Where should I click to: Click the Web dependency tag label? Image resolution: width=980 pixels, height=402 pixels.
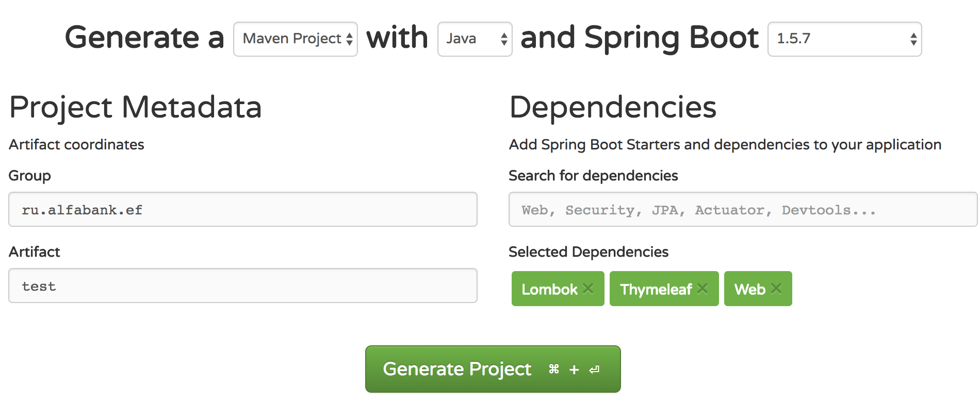tap(750, 289)
